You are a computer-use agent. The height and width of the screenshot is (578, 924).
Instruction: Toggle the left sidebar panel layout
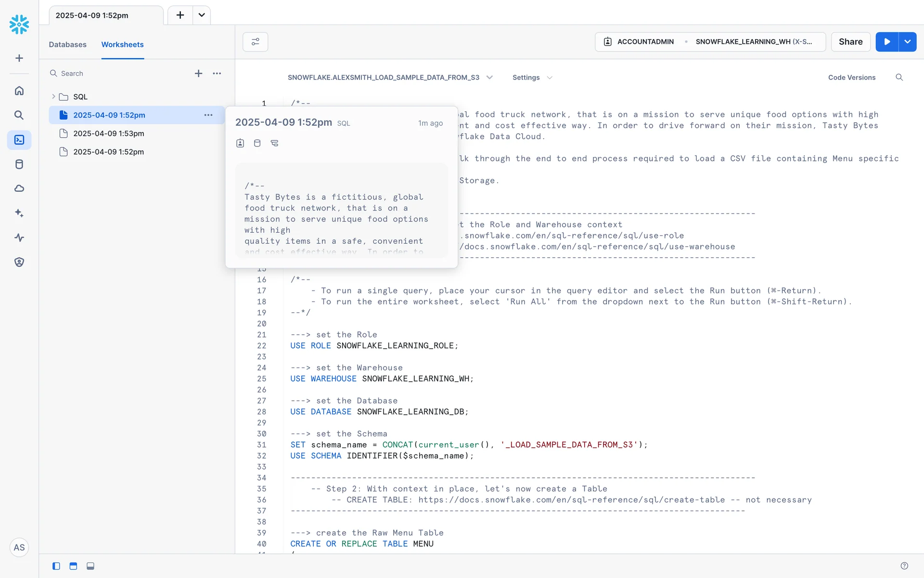56,566
